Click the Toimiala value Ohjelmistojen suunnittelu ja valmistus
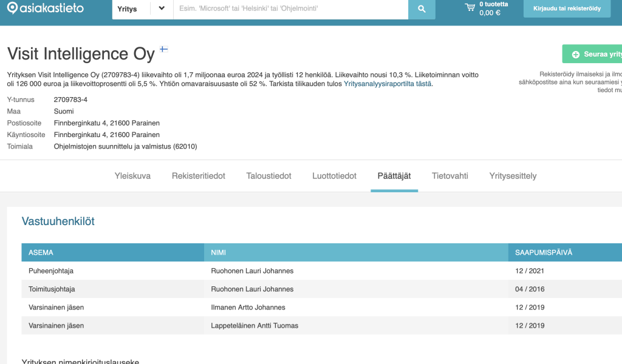This screenshot has height=364, width=622. point(125,147)
